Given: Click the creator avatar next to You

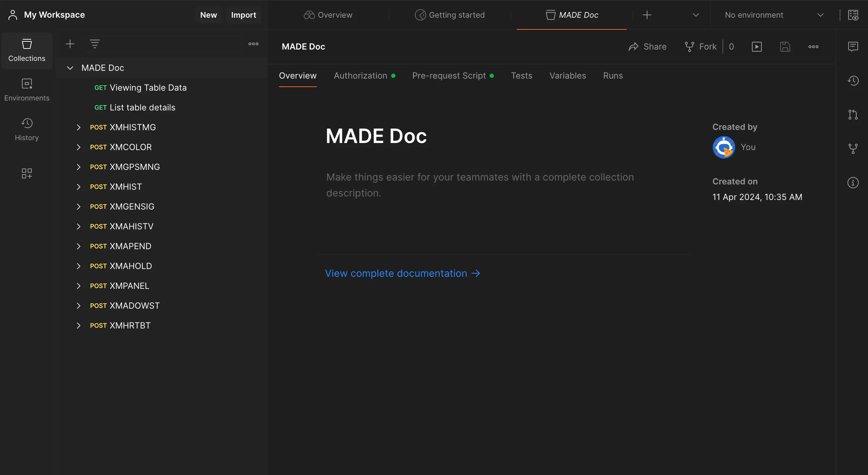Looking at the screenshot, I should [x=724, y=147].
